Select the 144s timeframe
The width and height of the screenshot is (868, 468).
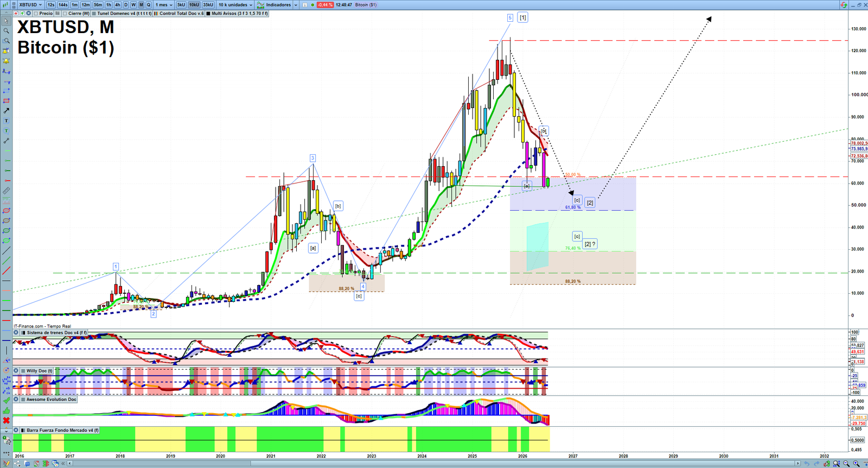coord(63,5)
